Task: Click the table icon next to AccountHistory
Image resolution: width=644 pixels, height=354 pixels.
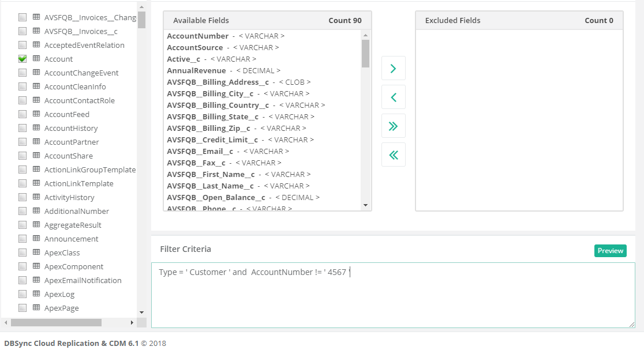Action: pyautogui.click(x=36, y=128)
